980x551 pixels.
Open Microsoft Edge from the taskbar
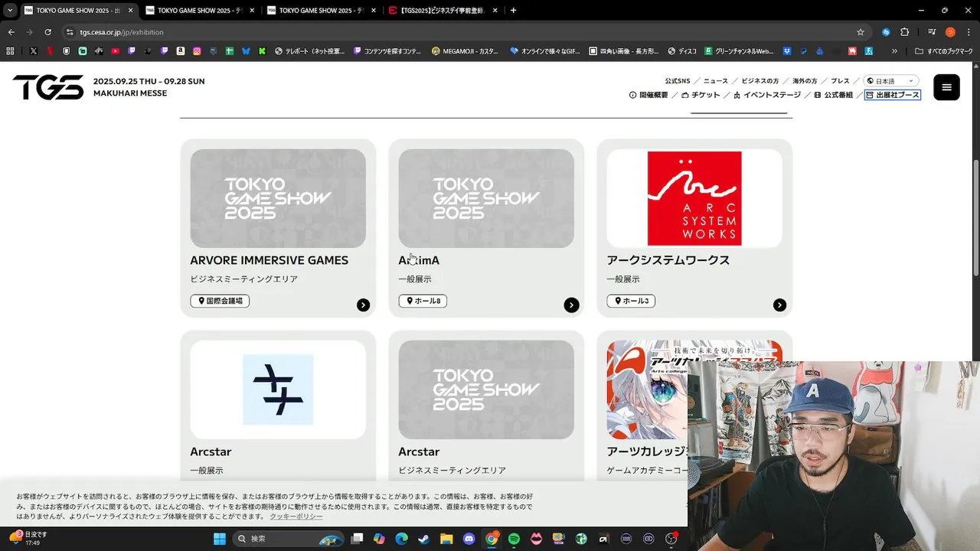pos(401,539)
